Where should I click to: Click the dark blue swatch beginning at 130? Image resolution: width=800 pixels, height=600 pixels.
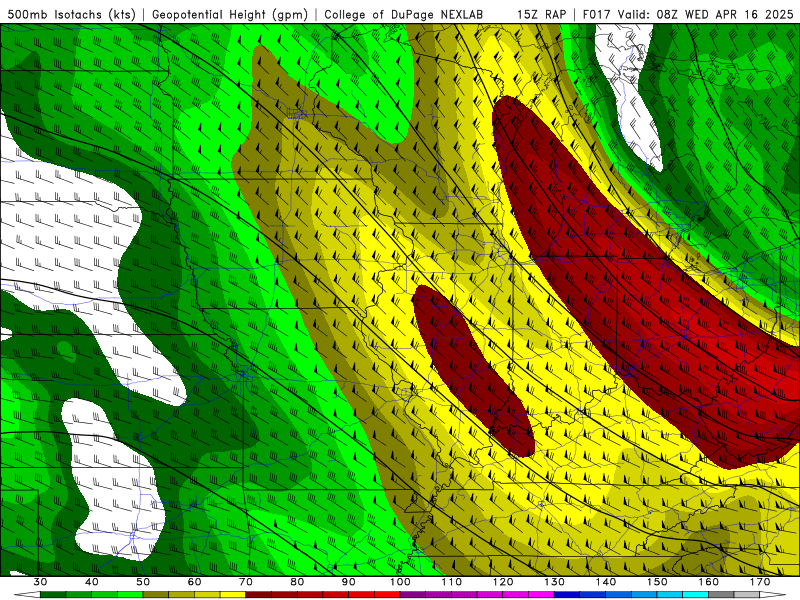pyautogui.click(x=567, y=595)
